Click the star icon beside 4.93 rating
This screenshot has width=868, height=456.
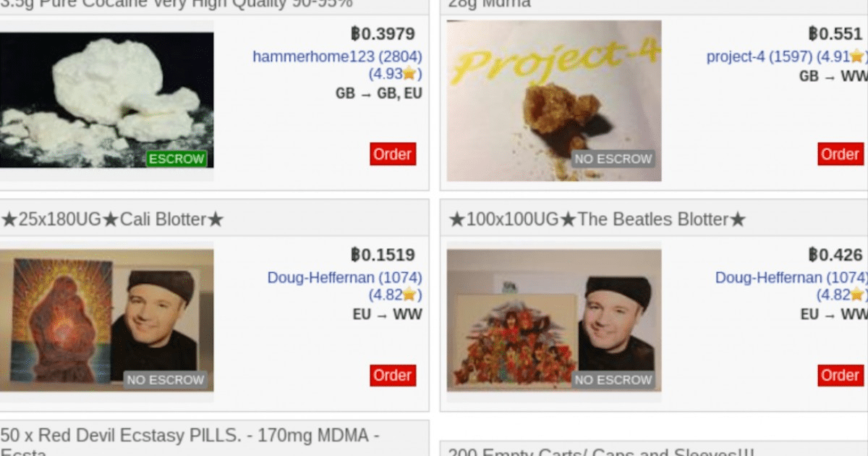pos(409,74)
